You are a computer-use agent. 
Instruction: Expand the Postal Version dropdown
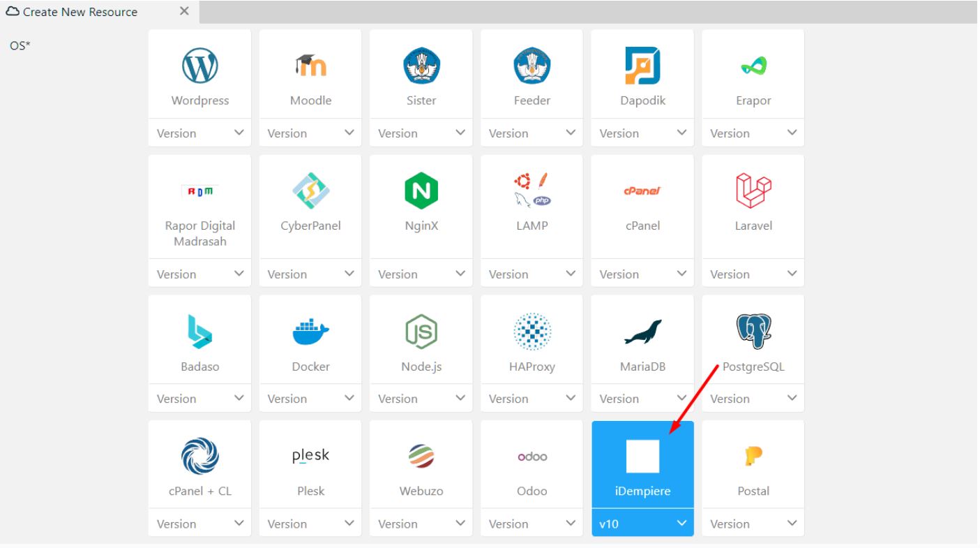point(753,524)
